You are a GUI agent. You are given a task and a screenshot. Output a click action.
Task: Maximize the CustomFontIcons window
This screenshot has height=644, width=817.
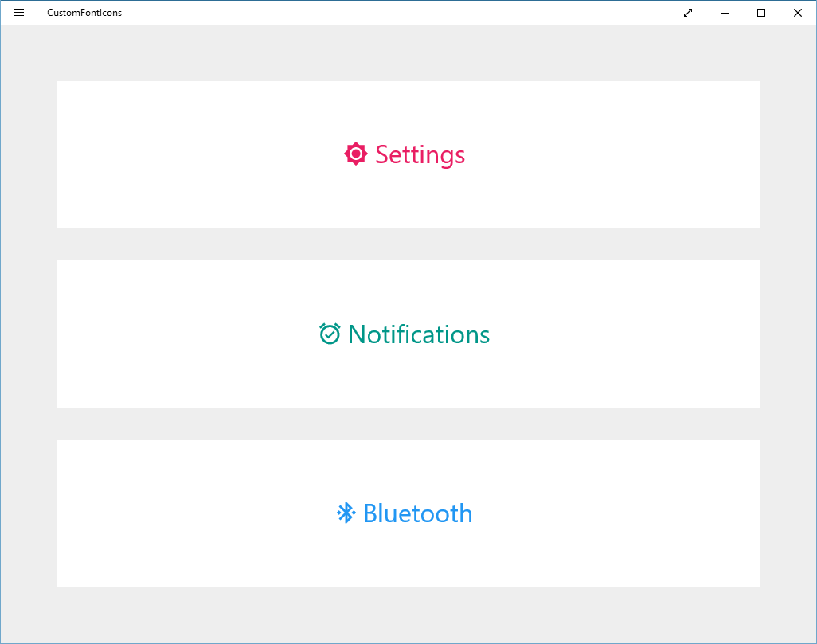point(761,13)
